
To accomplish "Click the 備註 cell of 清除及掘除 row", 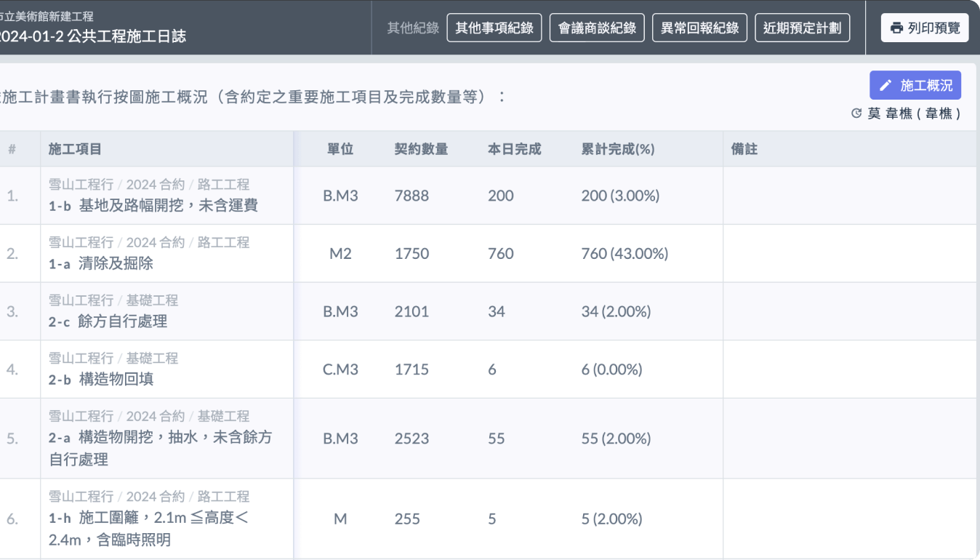I will 849,254.
